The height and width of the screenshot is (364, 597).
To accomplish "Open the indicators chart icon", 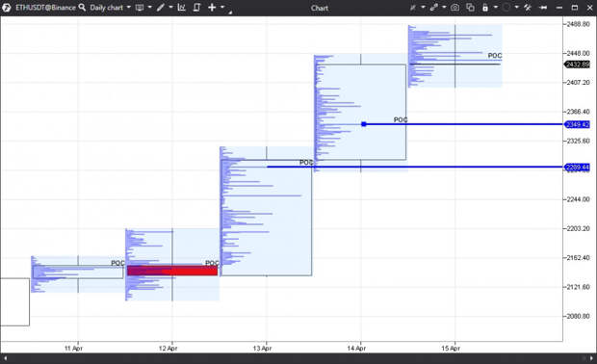I will [x=182, y=8].
